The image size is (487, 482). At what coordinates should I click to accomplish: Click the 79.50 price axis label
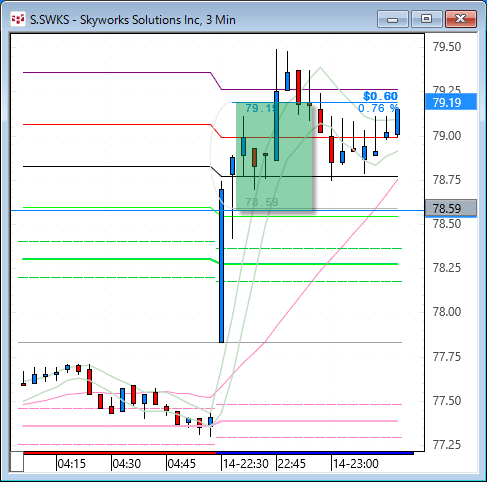coord(447,47)
